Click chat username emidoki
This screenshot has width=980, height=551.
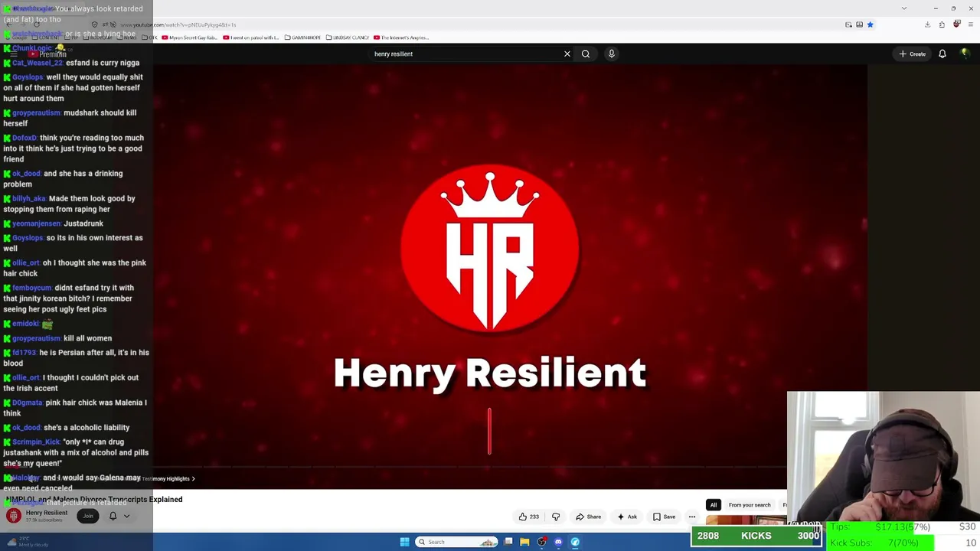click(x=25, y=324)
